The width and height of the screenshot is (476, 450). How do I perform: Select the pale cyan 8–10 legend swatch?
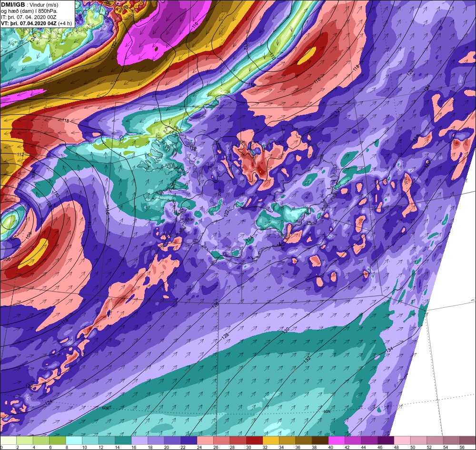[x=74, y=440]
